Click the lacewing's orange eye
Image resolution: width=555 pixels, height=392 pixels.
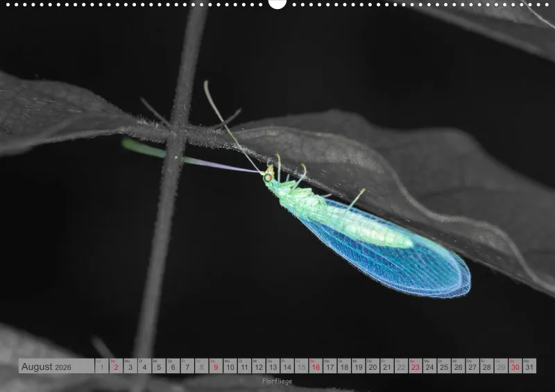tap(268, 177)
